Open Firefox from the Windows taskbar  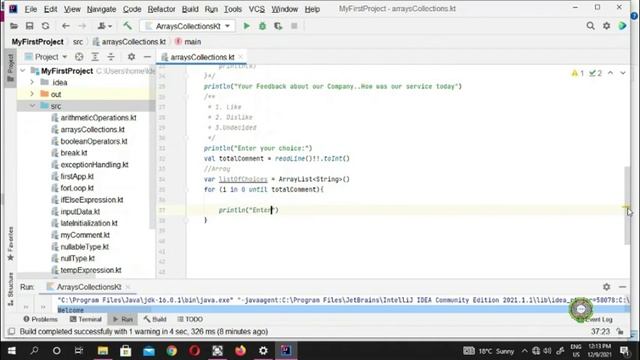tap(240, 351)
